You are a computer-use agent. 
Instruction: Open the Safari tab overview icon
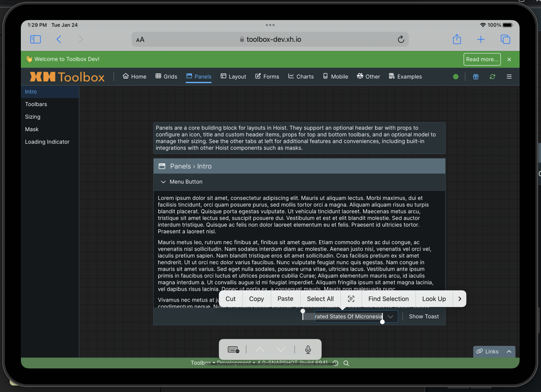click(x=505, y=39)
